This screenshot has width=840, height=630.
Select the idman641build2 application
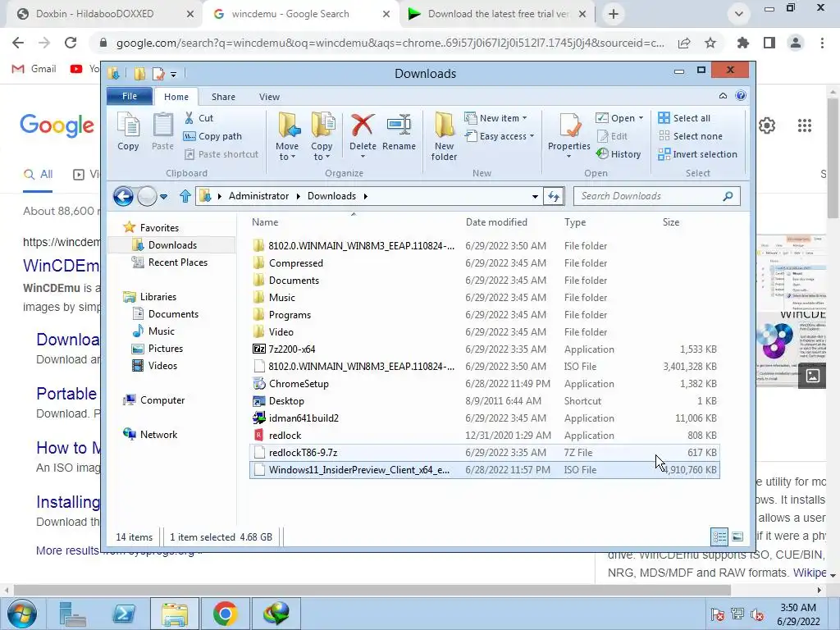point(484,418)
